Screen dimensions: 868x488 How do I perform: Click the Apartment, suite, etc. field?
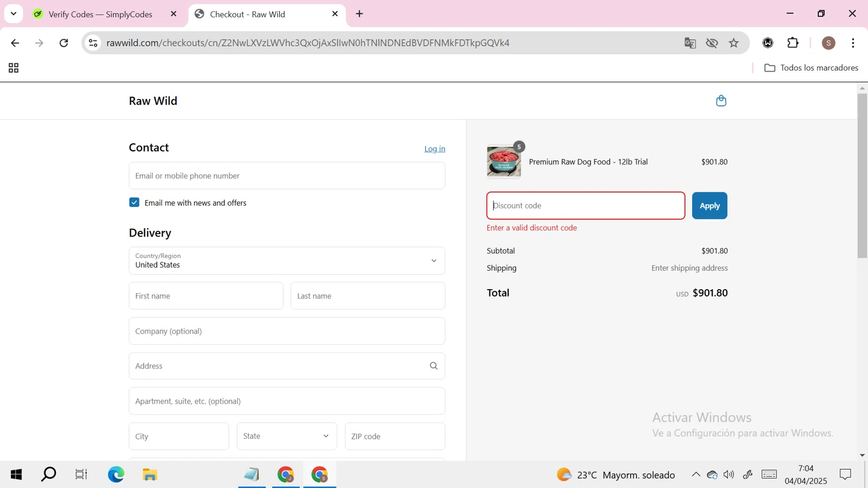(287, 401)
